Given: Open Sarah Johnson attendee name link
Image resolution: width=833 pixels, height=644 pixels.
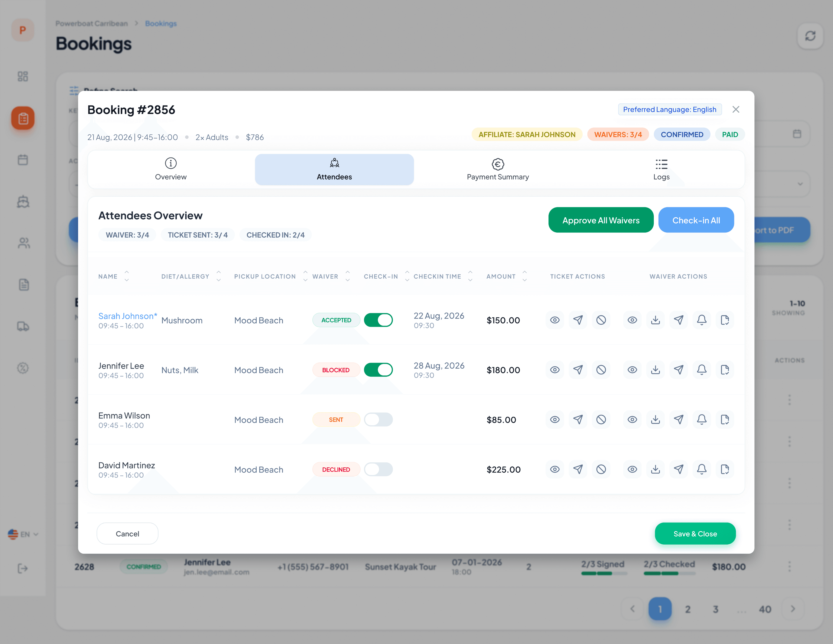Looking at the screenshot, I should coord(127,316).
